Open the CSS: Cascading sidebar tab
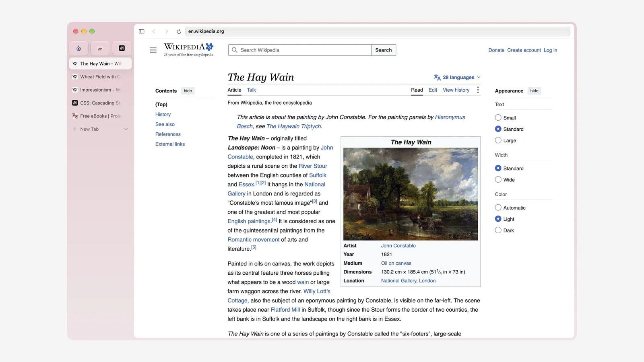 tap(100, 103)
